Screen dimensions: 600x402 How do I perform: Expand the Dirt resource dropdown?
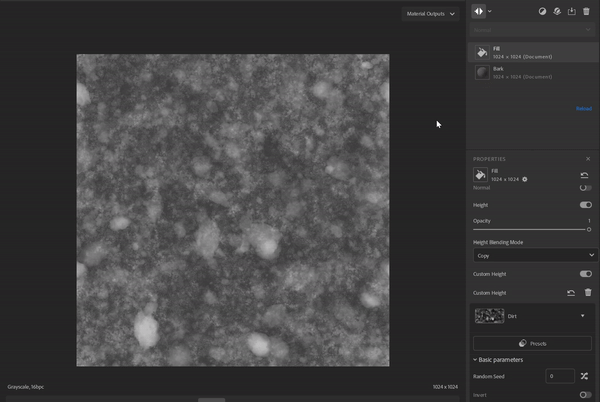click(x=583, y=315)
